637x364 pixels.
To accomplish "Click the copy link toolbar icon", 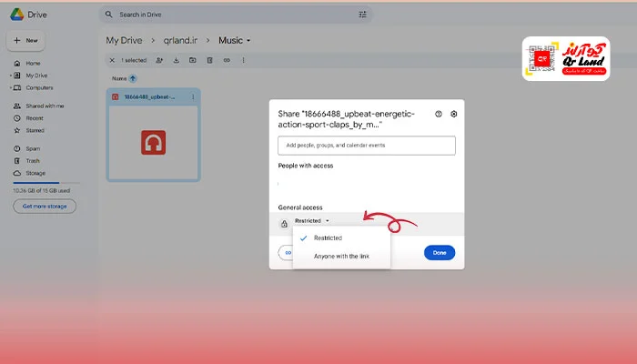I will tap(227, 60).
